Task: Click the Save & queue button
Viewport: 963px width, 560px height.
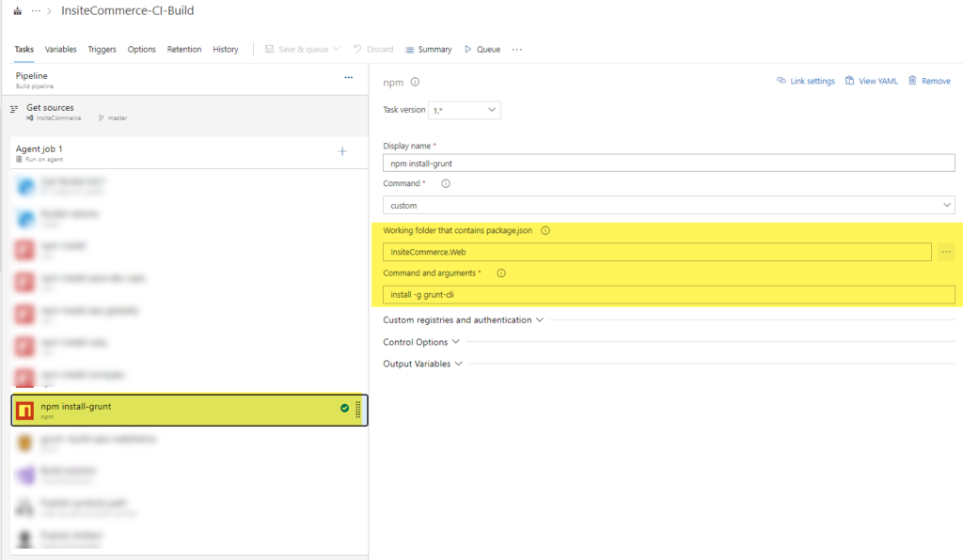Action: click(x=302, y=49)
